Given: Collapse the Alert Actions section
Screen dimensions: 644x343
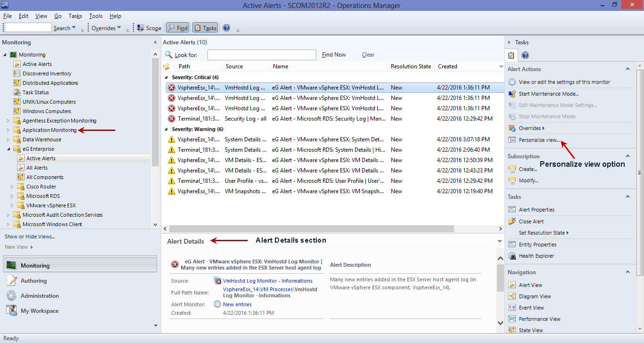Looking at the screenshot, I should point(627,69).
